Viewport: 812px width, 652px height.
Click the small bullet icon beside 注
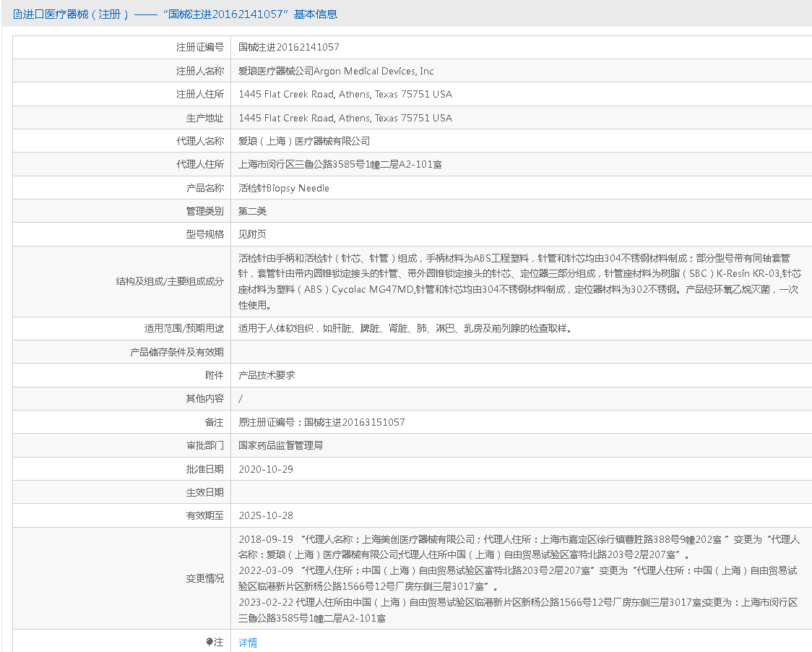210,642
